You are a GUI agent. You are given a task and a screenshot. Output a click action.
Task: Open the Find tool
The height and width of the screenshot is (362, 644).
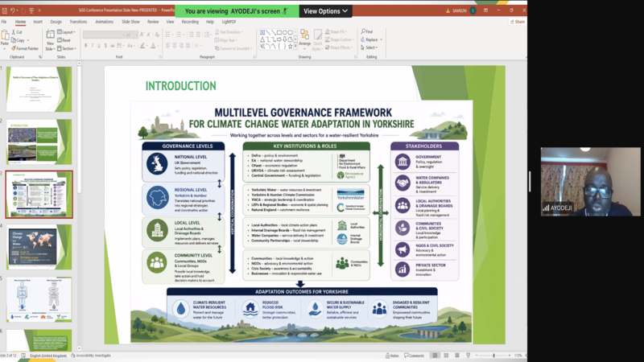367,31
